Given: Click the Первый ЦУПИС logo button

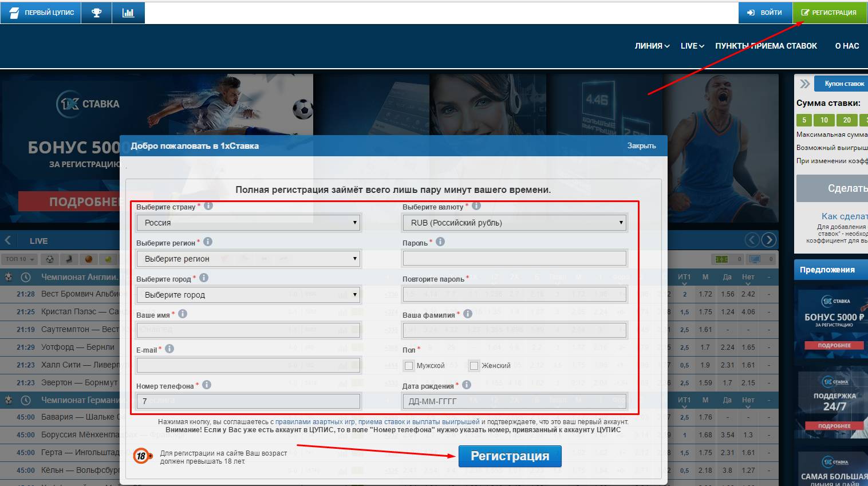Looking at the screenshot, I should coord(42,13).
